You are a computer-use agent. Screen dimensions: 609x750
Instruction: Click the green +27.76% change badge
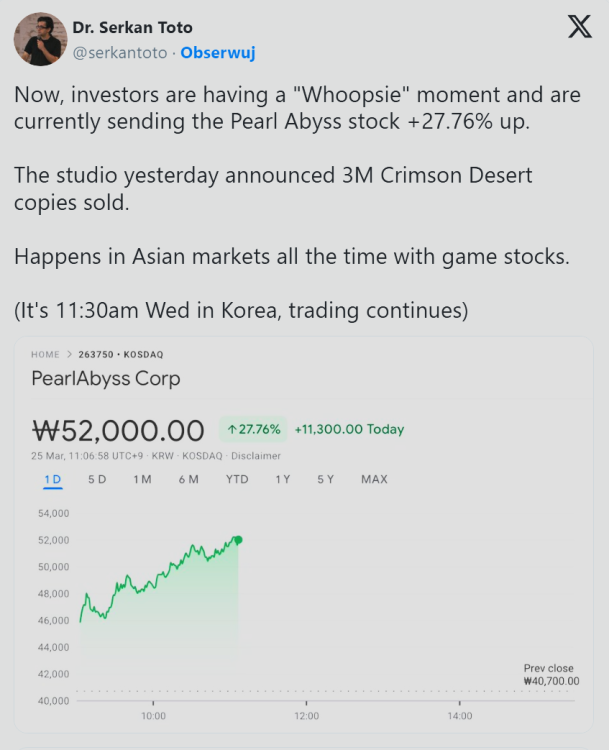253,429
